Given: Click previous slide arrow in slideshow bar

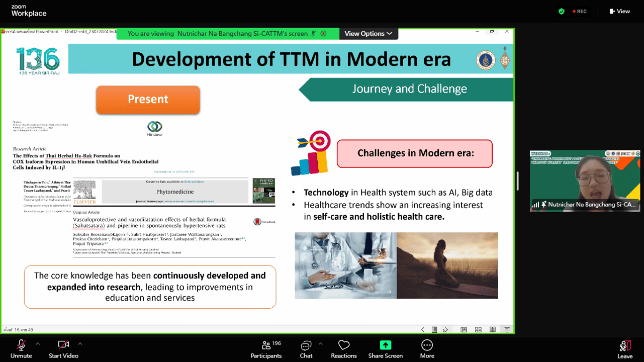Looking at the screenshot, I should pos(423,330).
